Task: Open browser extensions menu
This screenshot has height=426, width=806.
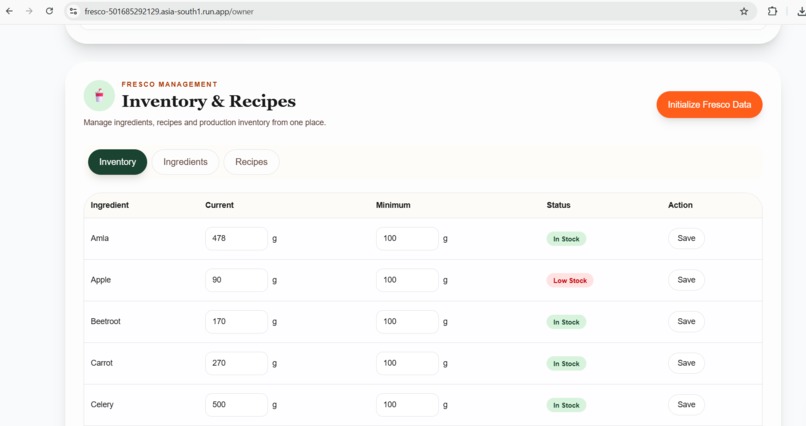Action: (772, 11)
